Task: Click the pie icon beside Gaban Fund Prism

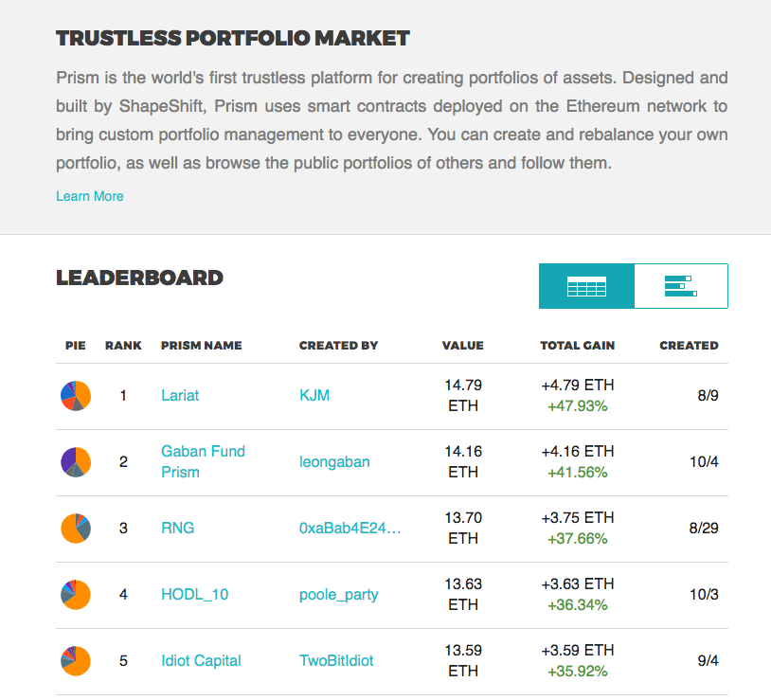Action: tap(75, 462)
